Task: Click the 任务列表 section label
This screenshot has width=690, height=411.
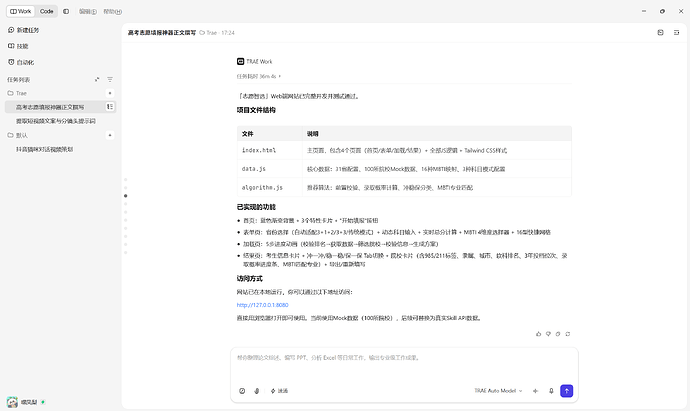Action: point(18,80)
